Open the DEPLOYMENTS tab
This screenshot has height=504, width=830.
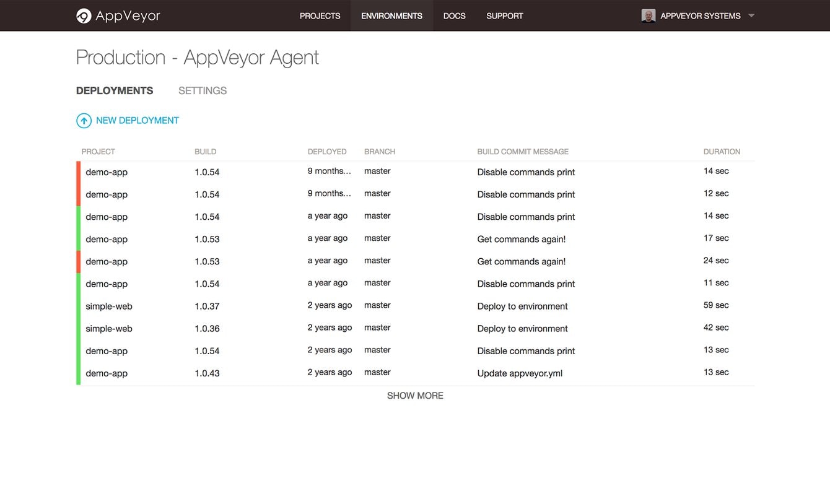(x=114, y=90)
